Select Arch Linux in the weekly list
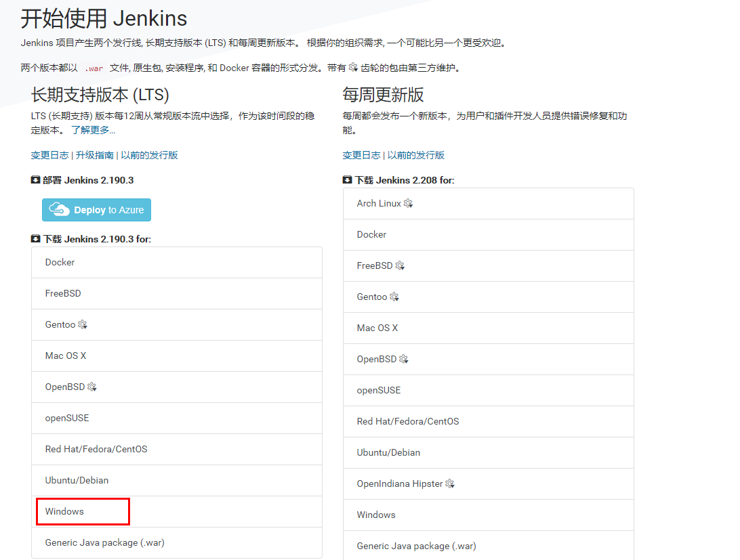Viewport: 740px width, 560px height. click(489, 203)
